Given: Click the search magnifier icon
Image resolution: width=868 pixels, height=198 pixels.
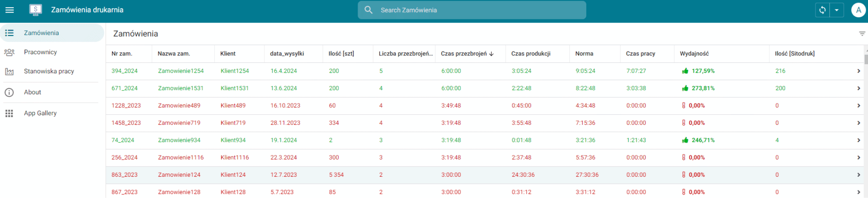Looking at the screenshot, I should [368, 10].
